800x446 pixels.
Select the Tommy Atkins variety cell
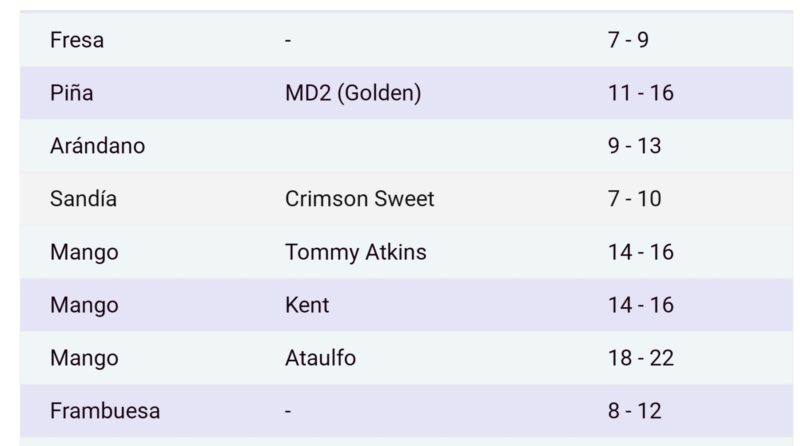pyautogui.click(x=355, y=252)
